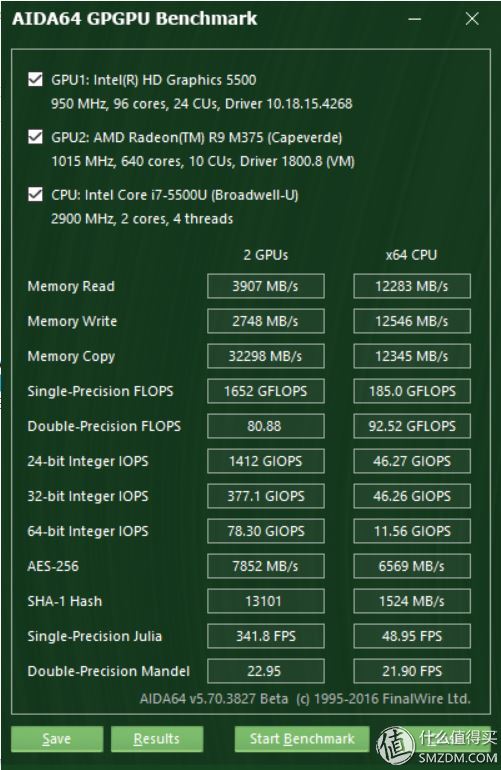The image size is (501, 770).
Task: Select the GPU Memory Read value 3907 MB/s
Action: (266, 286)
